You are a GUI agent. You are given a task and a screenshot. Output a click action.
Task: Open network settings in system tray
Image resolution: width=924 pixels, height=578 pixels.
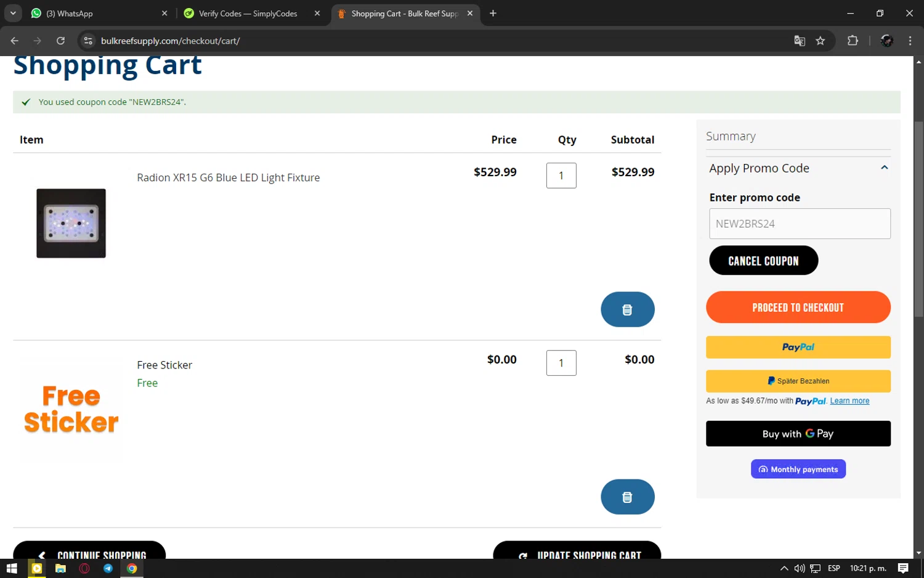[815, 568]
